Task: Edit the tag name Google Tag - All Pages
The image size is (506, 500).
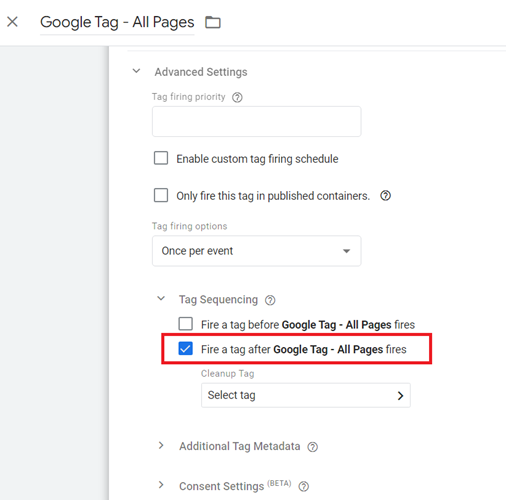Action: (x=117, y=22)
